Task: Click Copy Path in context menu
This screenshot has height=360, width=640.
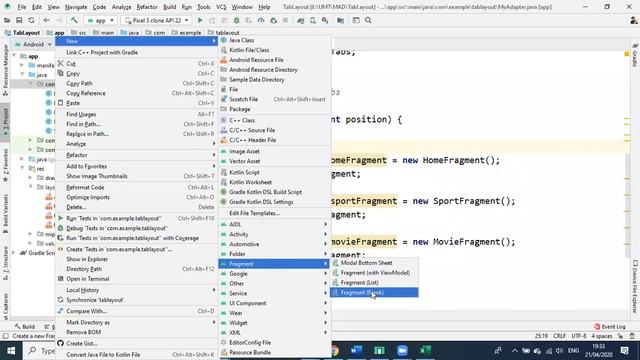Action: 137,83
